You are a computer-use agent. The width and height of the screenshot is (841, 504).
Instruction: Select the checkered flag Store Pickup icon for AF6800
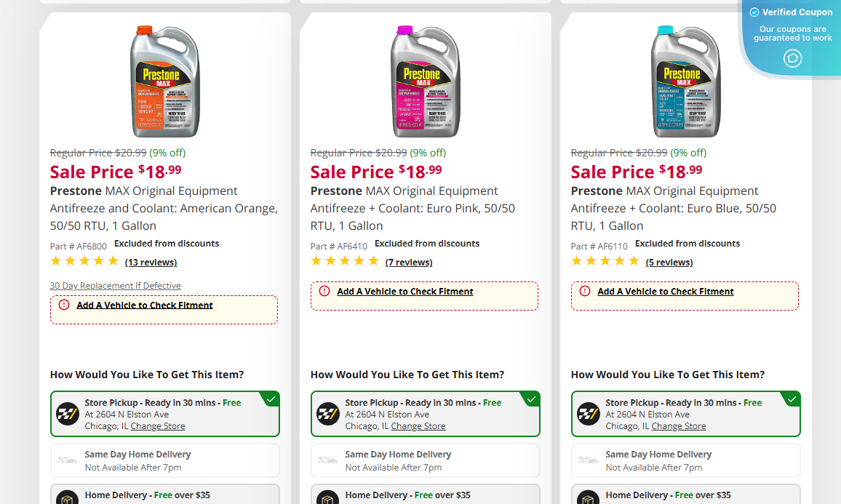pyautogui.click(x=67, y=414)
